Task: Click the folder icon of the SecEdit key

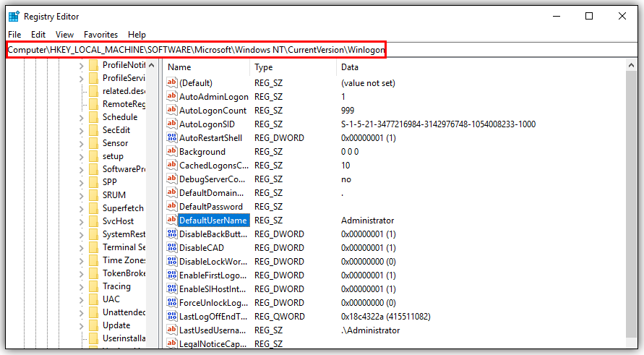Action: [x=94, y=130]
